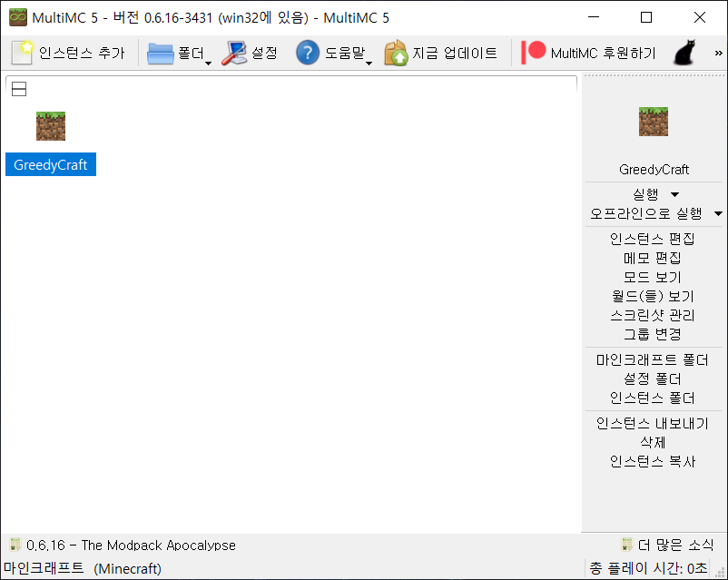Click the window resize grip corner

tap(721, 574)
